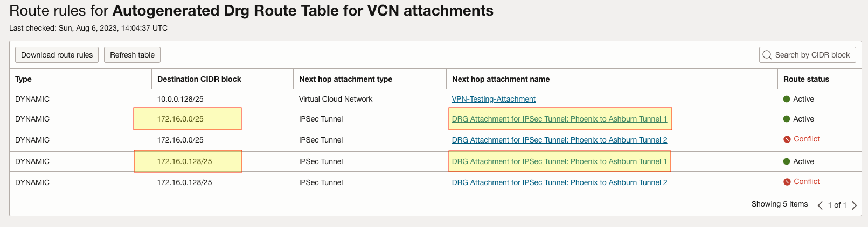
Task: Focus the Search by CIDR block field
Action: [812, 55]
